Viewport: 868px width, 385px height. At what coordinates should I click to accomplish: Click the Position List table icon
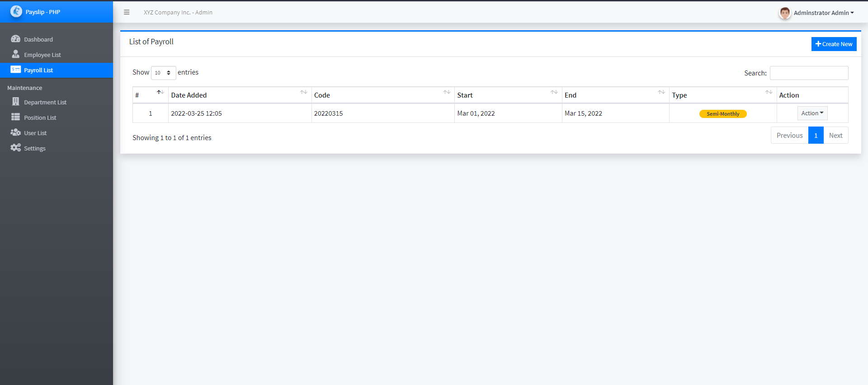click(15, 117)
